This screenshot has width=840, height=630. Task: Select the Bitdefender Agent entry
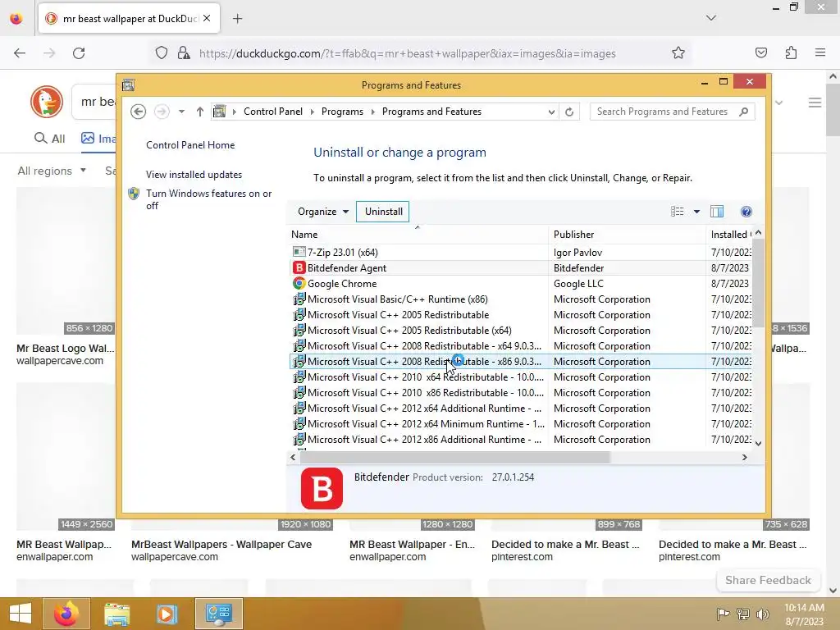[x=519, y=267]
